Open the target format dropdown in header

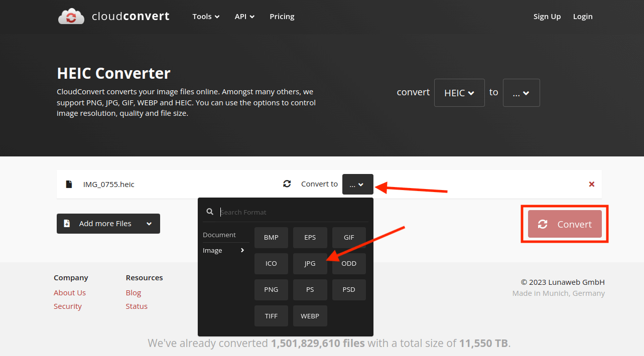522,93
